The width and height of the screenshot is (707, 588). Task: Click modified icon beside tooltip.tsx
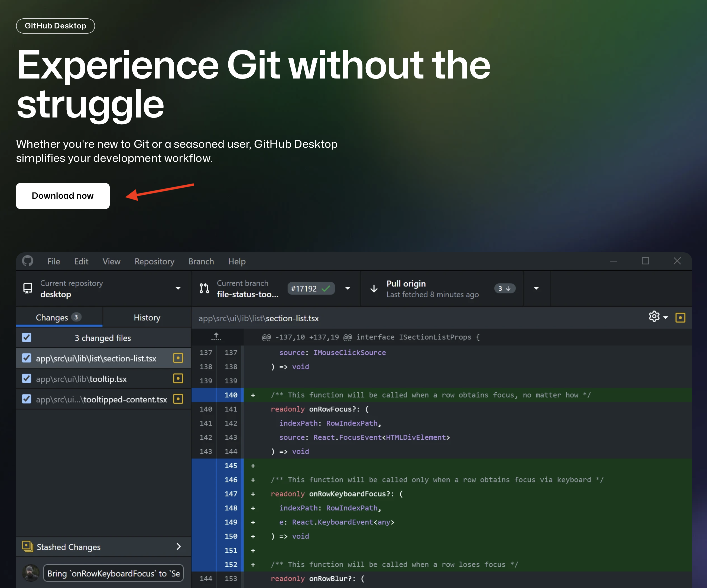point(178,378)
